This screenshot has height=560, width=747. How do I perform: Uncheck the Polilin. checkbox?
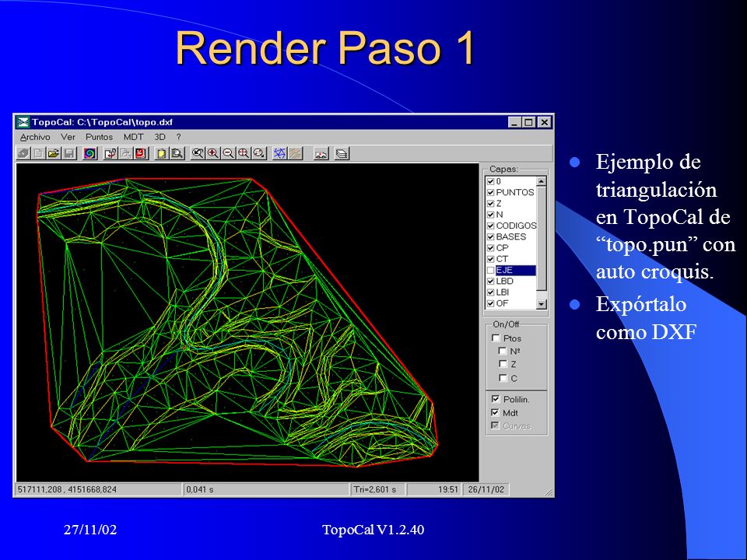click(x=496, y=399)
